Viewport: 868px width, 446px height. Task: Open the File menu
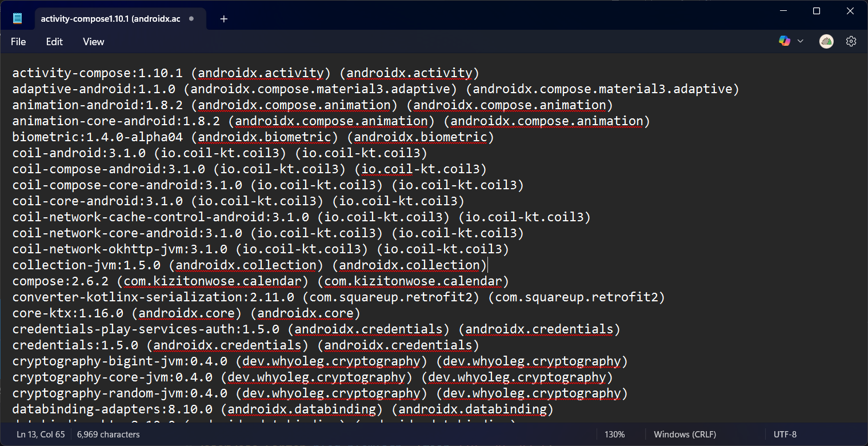point(18,42)
